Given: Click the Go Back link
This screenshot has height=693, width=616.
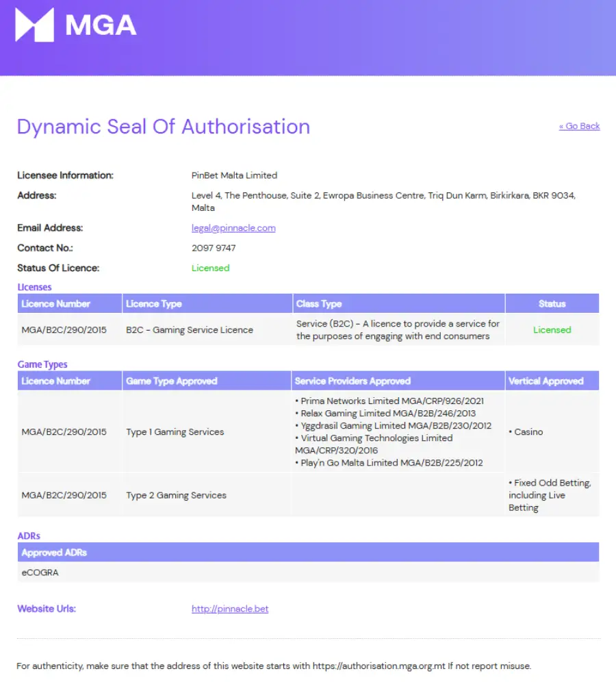Looking at the screenshot, I should click(x=579, y=126).
